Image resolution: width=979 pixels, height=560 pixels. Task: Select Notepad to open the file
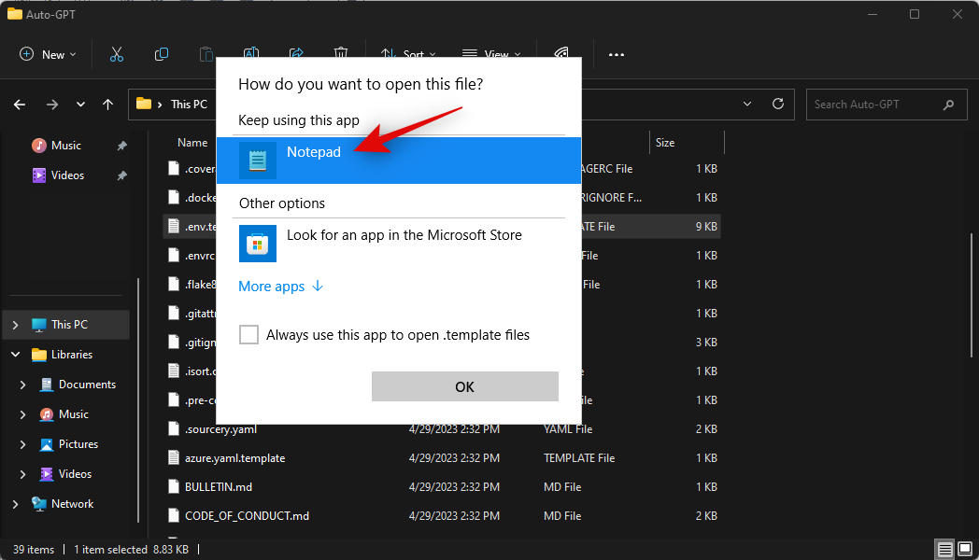click(x=398, y=161)
